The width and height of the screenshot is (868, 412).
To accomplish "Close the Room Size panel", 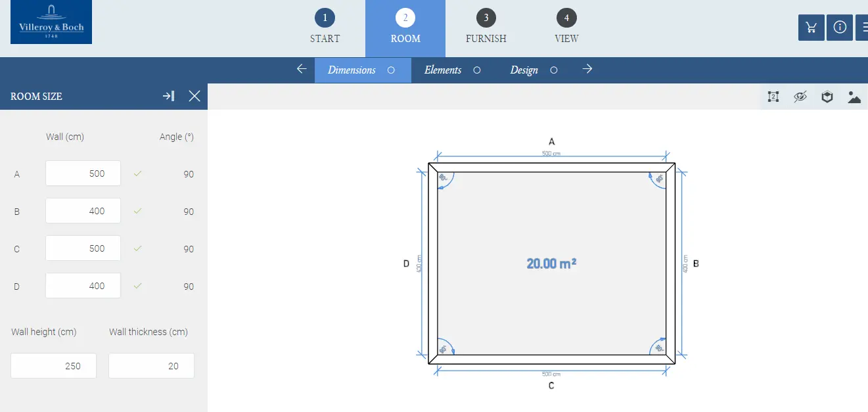I will point(194,96).
